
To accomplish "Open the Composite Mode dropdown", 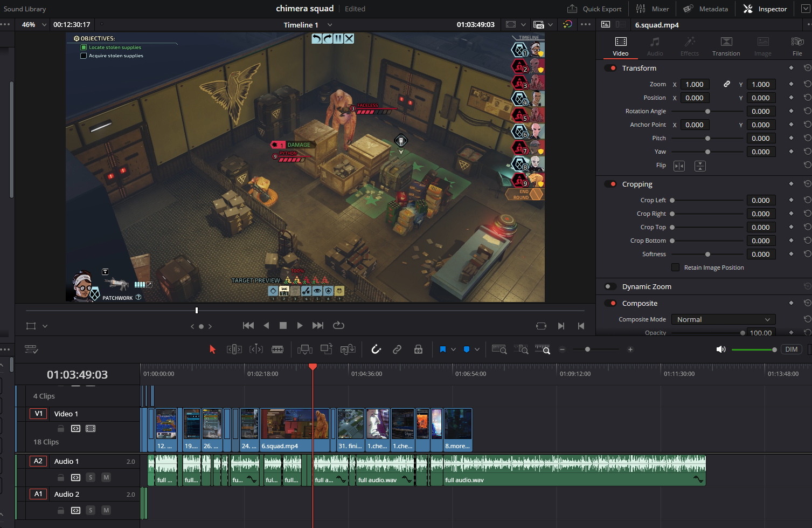I will click(x=723, y=319).
